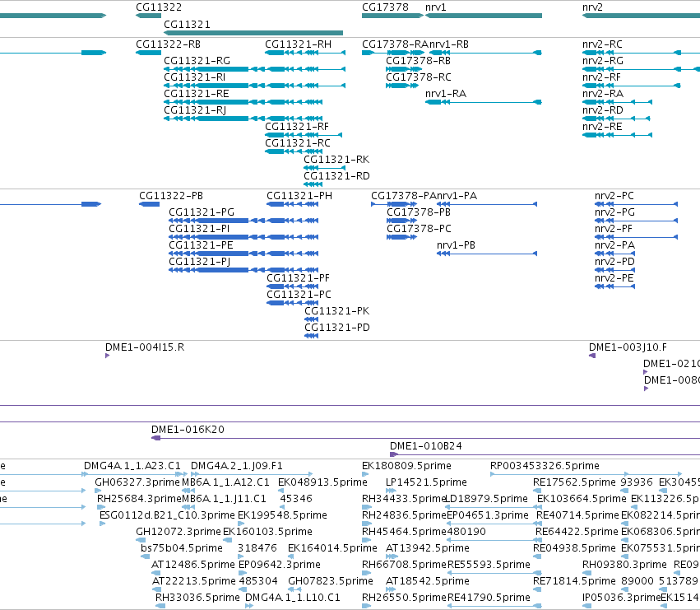Open BAC end DME1-003J10.F
700x610 pixels.
(592, 356)
